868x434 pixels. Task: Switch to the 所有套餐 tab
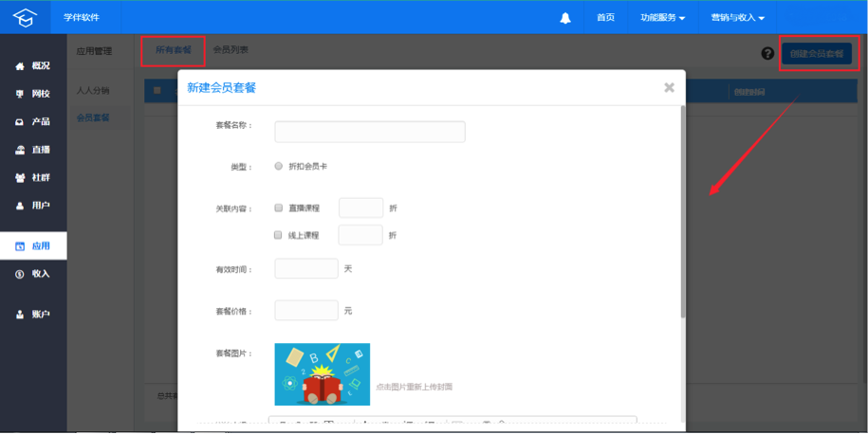click(174, 50)
